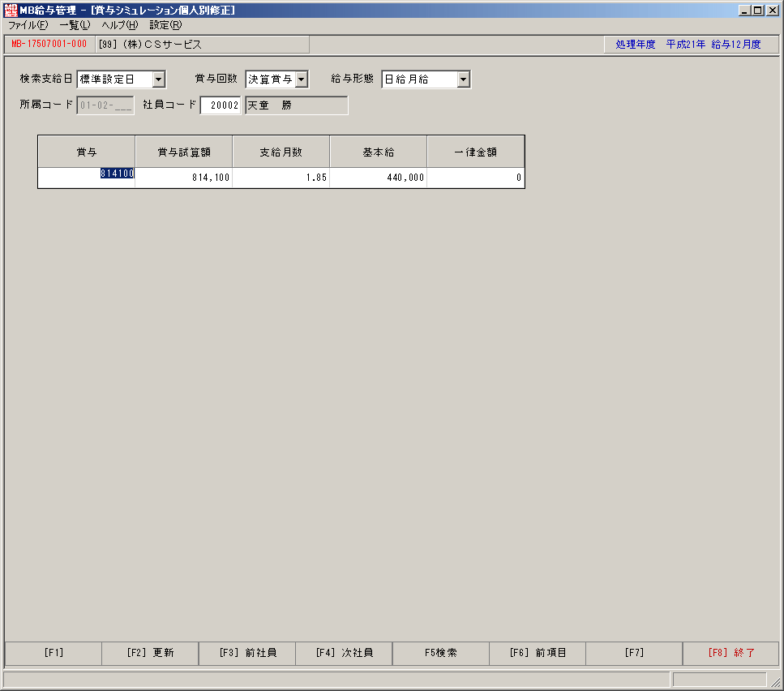Screen dimensions: 784x691
Task: Open the 一覧(L) menu
Action: (x=75, y=25)
